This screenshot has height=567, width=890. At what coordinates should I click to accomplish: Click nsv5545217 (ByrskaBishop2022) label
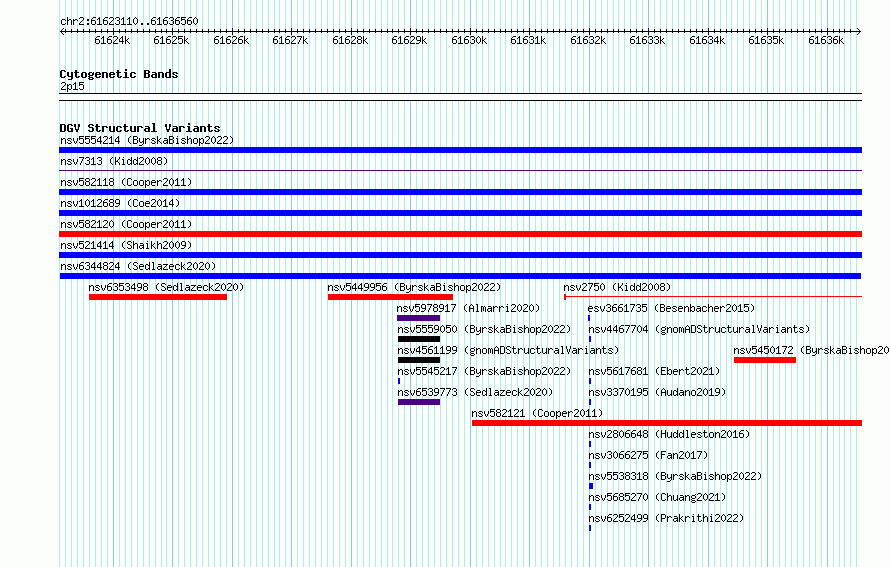(x=484, y=371)
